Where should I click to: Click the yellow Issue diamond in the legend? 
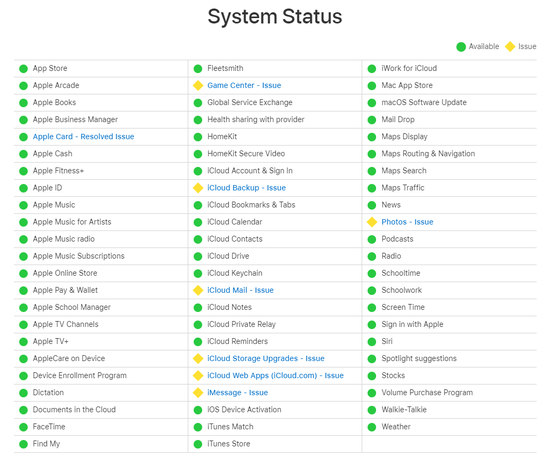click(x=510, y=46)
